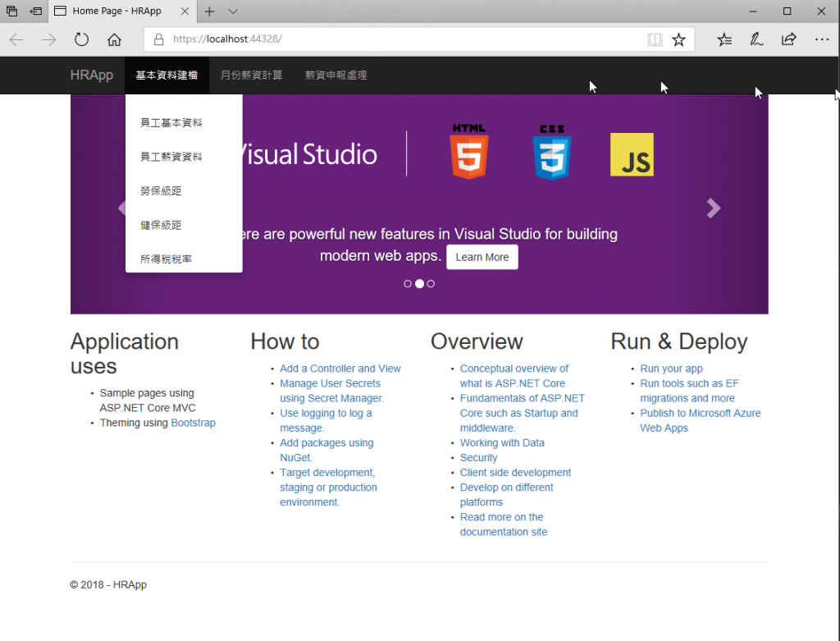Open the favorites hub icon
Screen dimensions: 840x641
[x=724, y=39]
